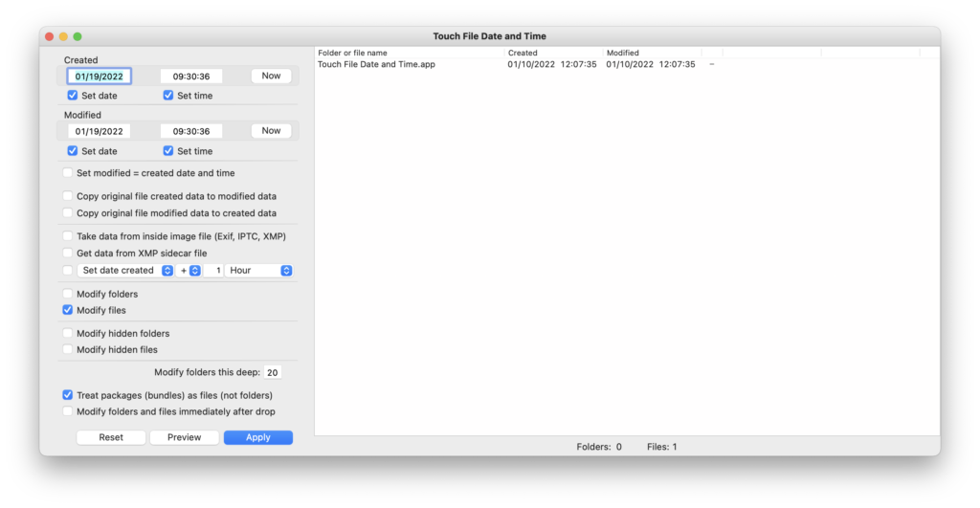Viewport: 980px width, 508px height.
Task: Click the Modified time field
Action: (x=191, y=131)
